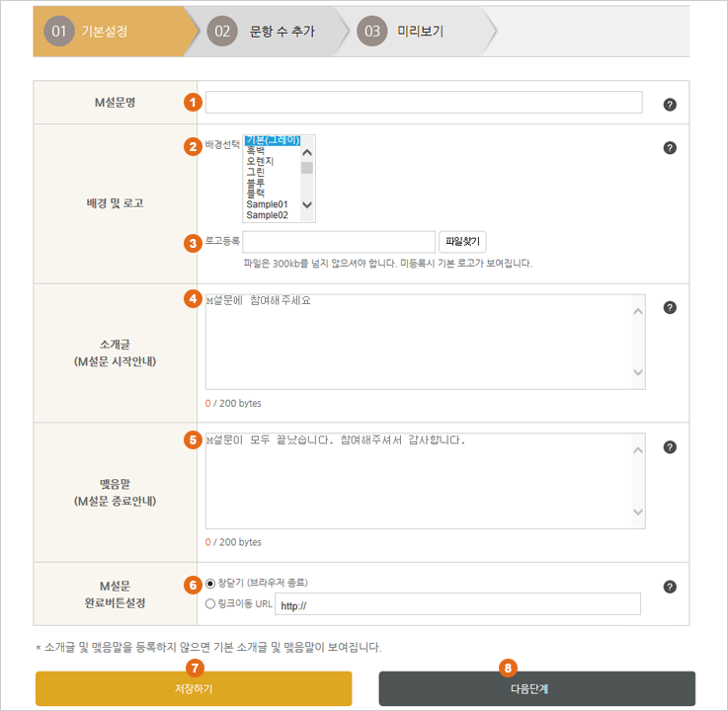Viewport: 728px width, 711px height.
Task: Click the 파일찾기 button for logo upload
Action: [462, 242]
